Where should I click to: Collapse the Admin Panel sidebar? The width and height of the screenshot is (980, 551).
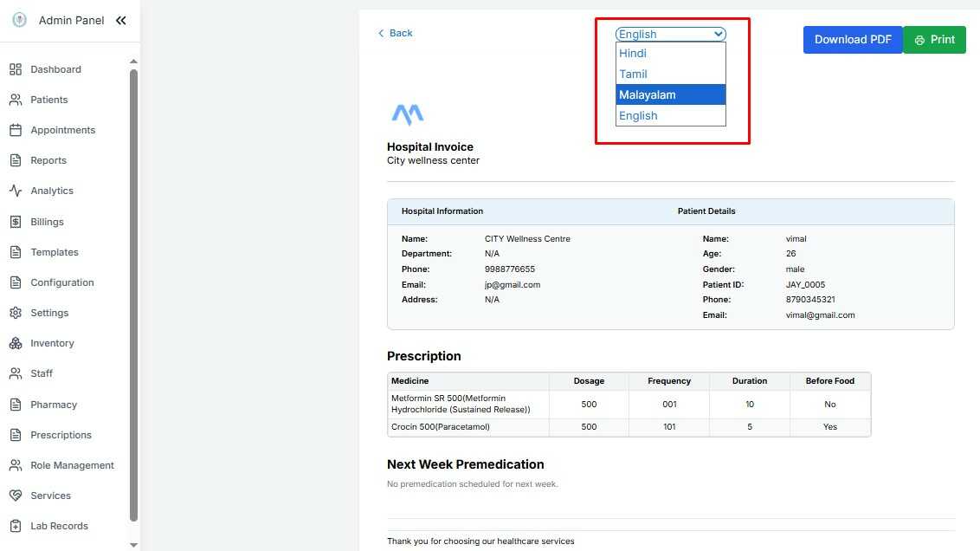(121, 21)
